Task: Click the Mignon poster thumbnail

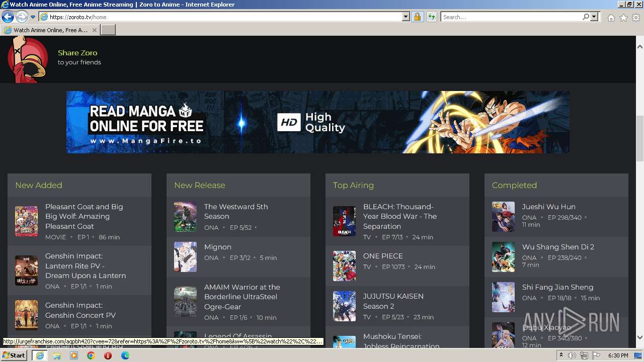Action: (x=185, y=257)
